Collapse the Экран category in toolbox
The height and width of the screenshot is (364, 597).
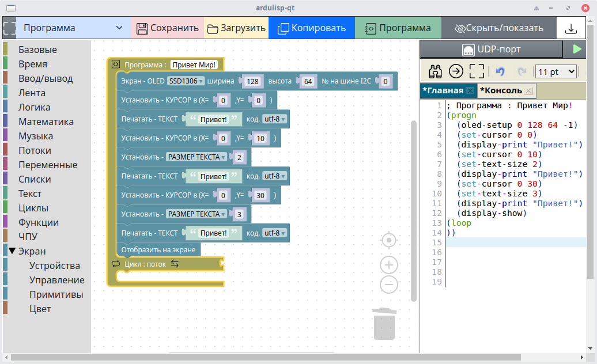click(x=12, y=251)
